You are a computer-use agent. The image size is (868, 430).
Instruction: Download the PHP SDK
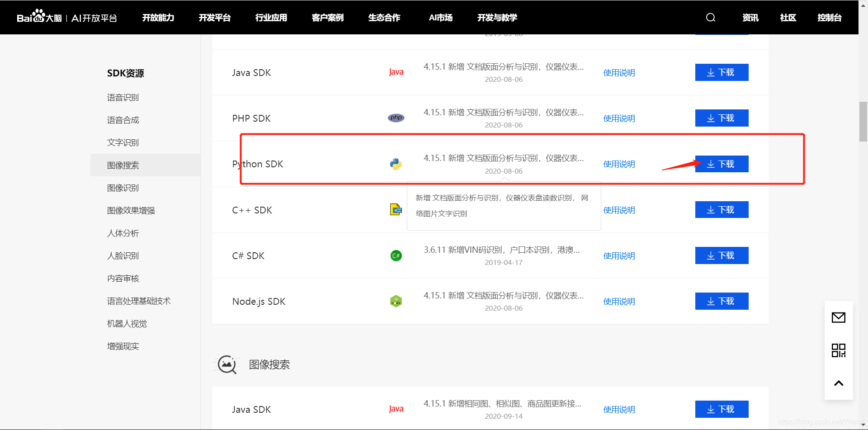pyautogui.click(x=722, y=118)
